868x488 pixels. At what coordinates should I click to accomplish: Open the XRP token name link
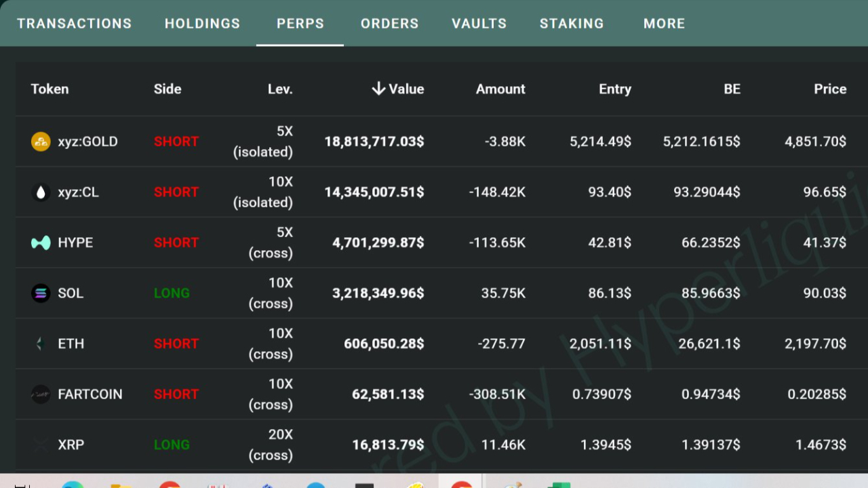[x=71, y=445]
